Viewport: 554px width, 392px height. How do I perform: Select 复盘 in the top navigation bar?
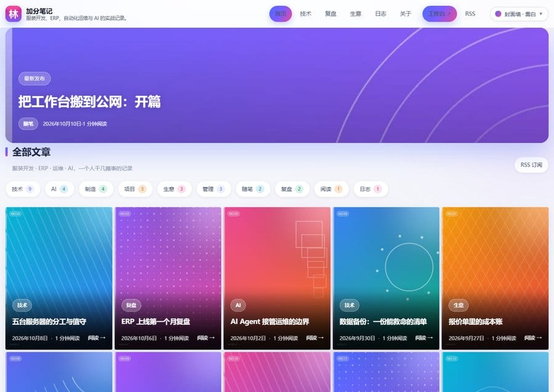click(331, 14)
